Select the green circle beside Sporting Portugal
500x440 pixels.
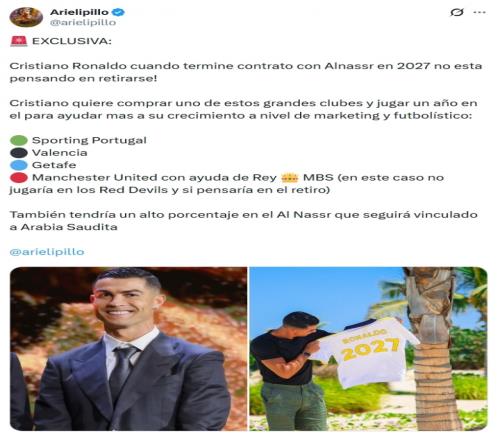(x=19, y=140)
